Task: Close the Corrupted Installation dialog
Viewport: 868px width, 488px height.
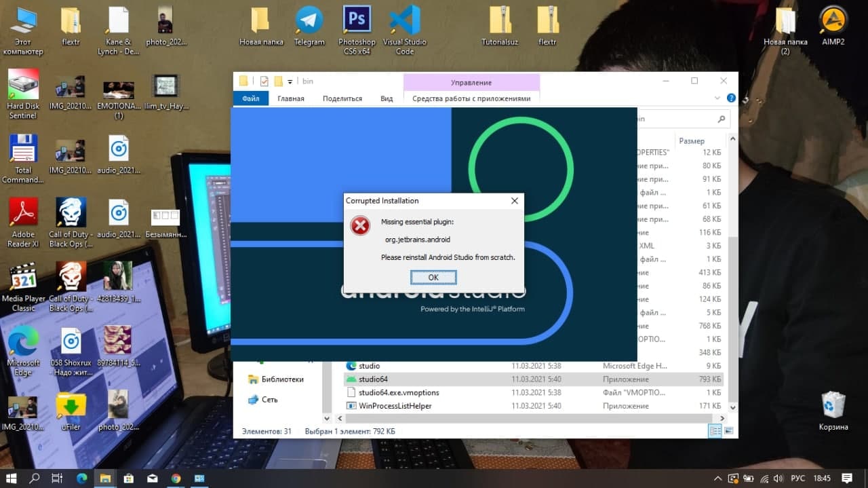Action: 515,201
